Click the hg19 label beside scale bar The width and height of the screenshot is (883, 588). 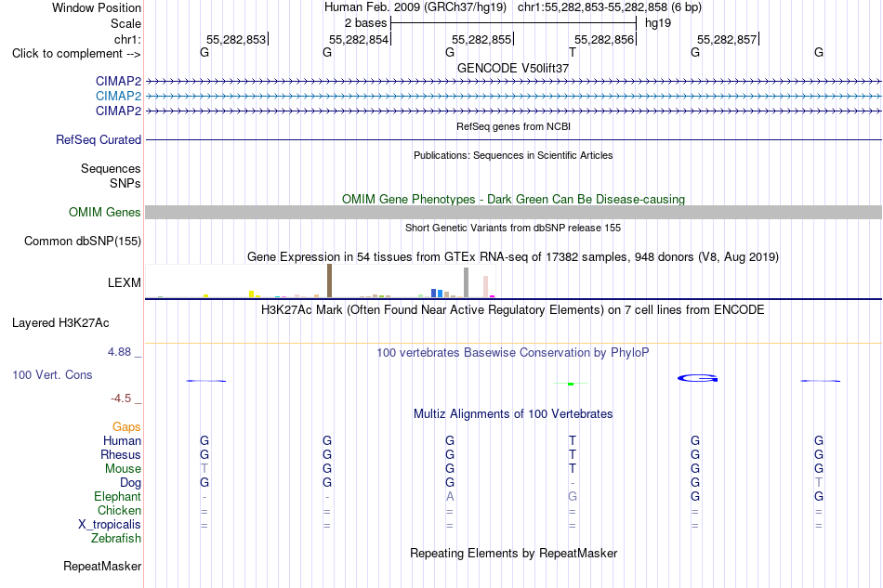[x=658, y=23]
